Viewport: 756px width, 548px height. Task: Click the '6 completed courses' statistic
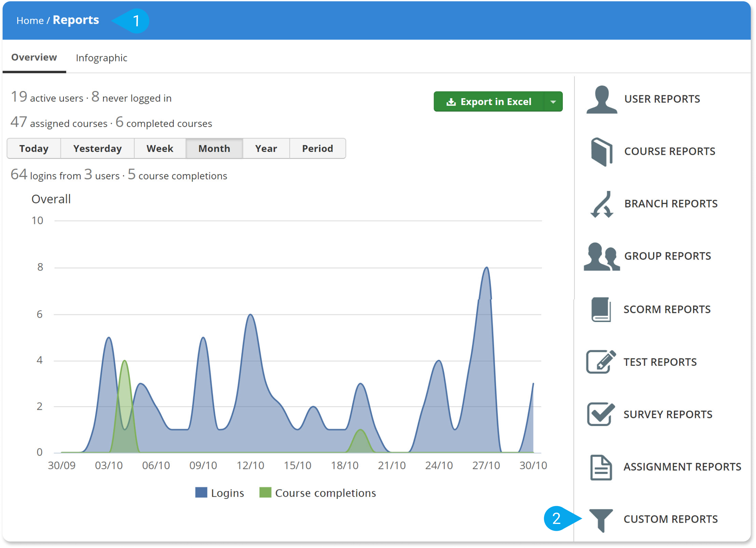click(x=164, y=122)
